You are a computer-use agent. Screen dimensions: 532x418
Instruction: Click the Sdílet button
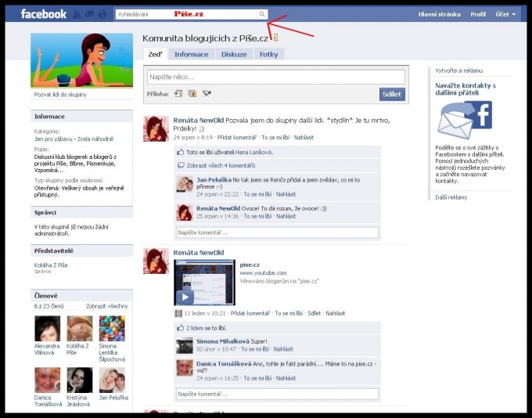pos(392,95)
